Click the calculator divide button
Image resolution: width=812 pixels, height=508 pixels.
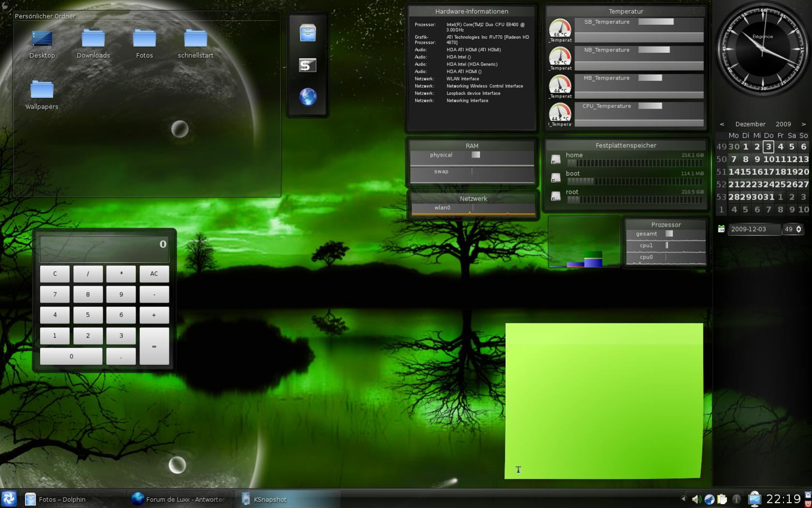(x=88, y=274)
